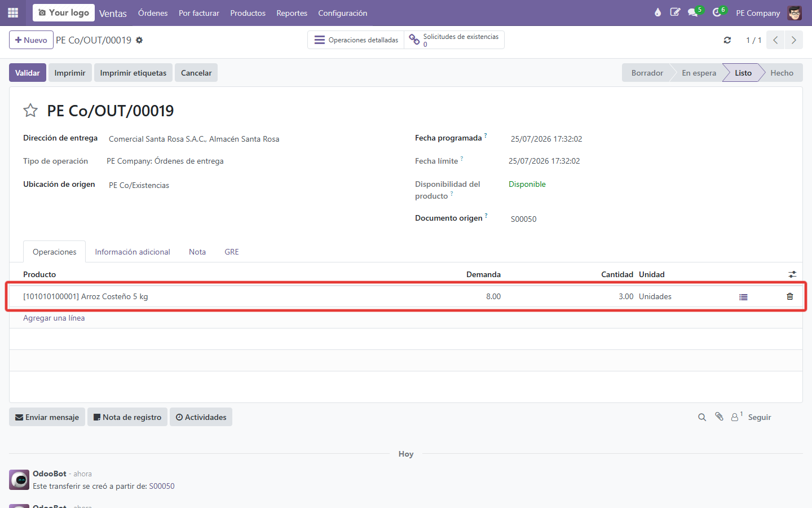Mark record as favorite with star icon
Screen dimensions: 812x508
pyautogui.click(x=30, y=110)
